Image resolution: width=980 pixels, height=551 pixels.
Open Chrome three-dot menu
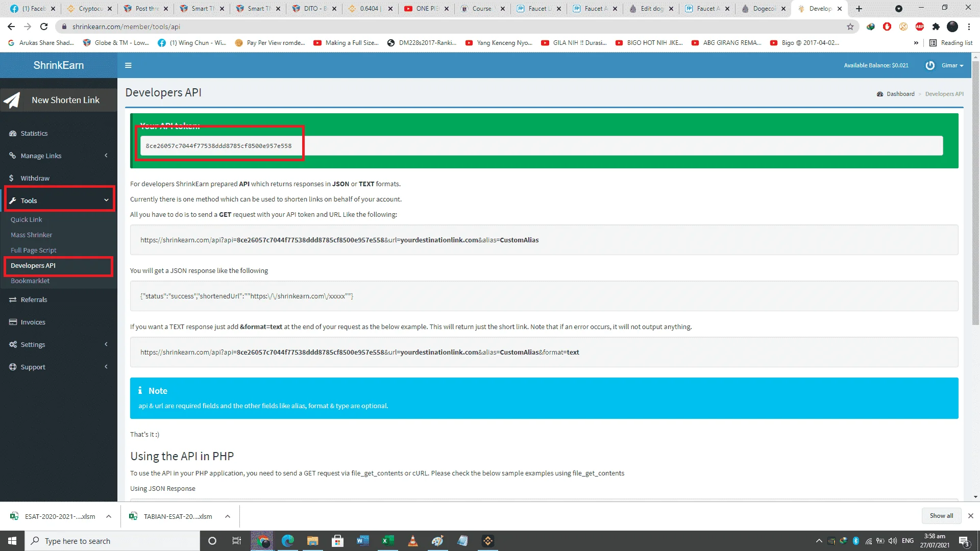[x=969, y=27]
